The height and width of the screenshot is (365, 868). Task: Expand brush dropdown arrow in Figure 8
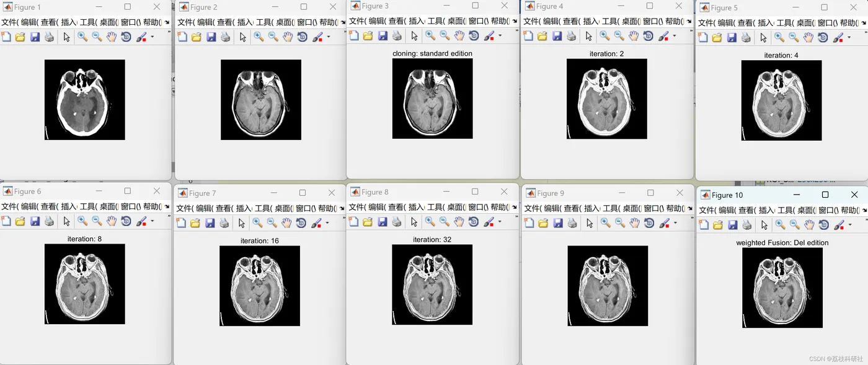pyautogui.click(x=500, y=221)
